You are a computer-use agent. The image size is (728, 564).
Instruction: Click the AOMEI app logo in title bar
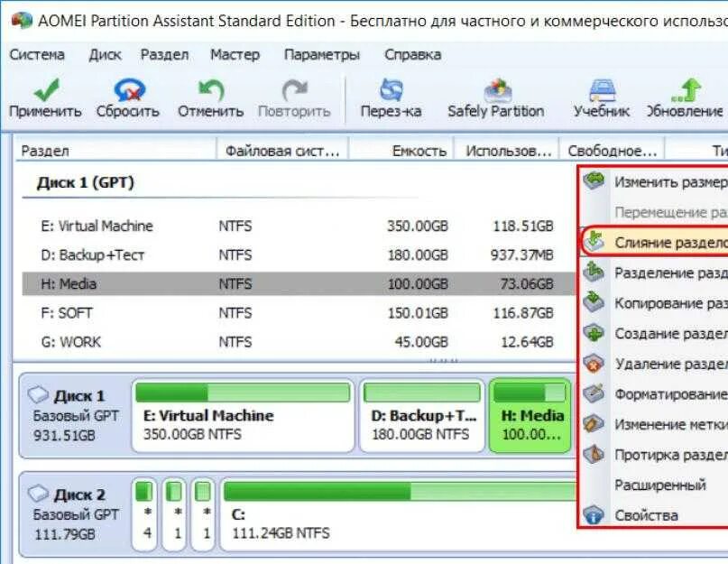pyautogui.click(x=22, y=21)
